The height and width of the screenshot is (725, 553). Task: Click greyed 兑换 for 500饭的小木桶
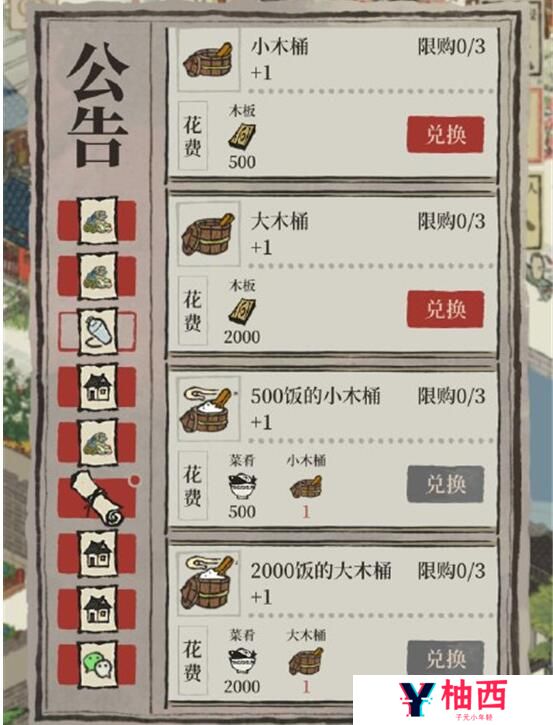click(445, 484)
